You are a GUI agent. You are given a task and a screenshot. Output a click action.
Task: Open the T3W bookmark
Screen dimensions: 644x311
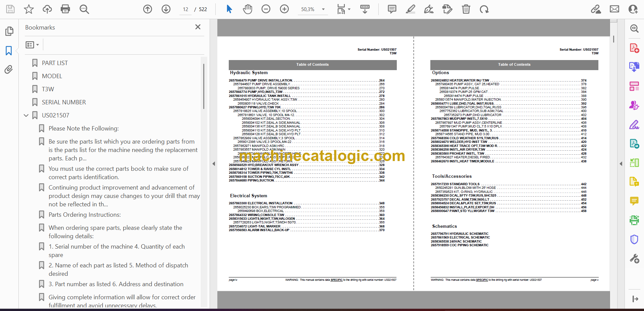48,89
